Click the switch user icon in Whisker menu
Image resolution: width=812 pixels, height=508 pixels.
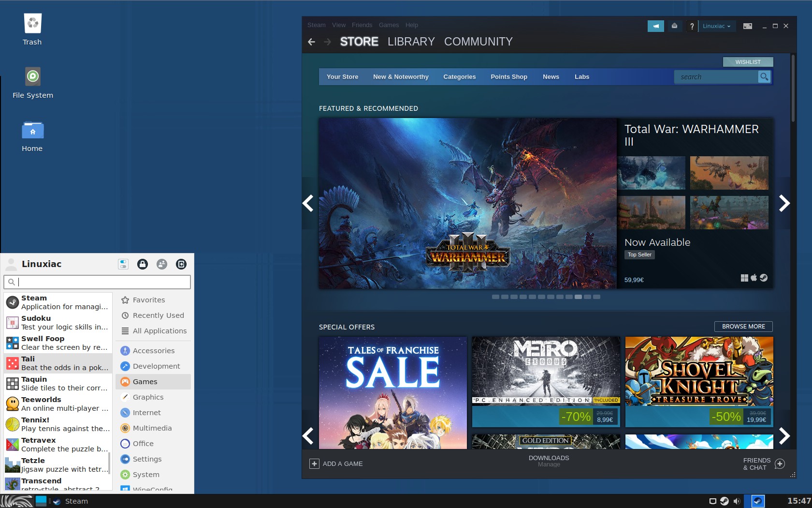coord(162,264)
